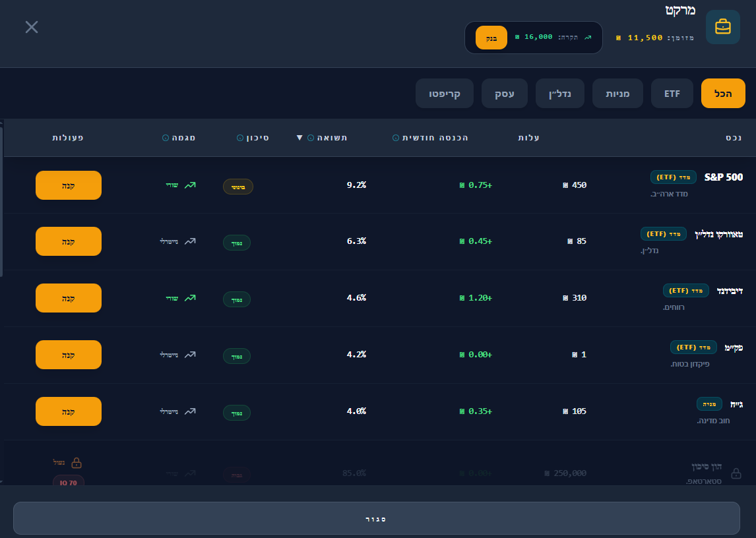756x538 pixels.
Task: Buy the פק״מ deposit with קנה
Action: pos(69,355)
